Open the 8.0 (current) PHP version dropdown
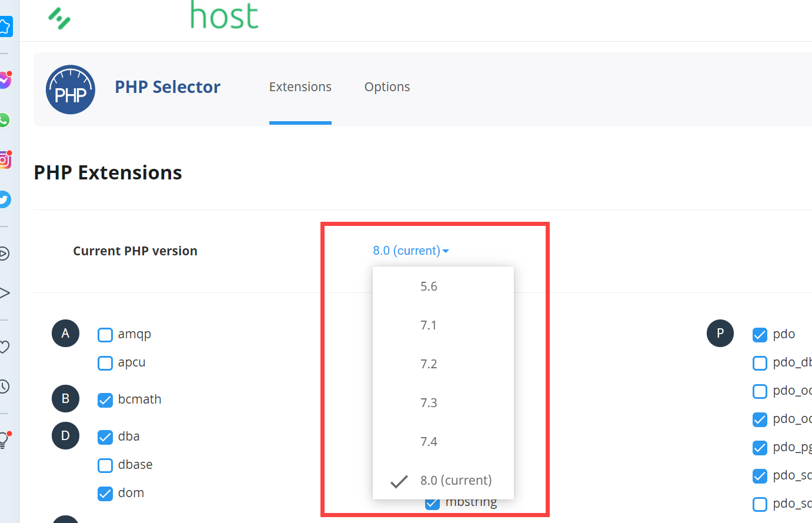Image resolution: width=812 pixels, height=523 pixels. click(x=410, y=250)
